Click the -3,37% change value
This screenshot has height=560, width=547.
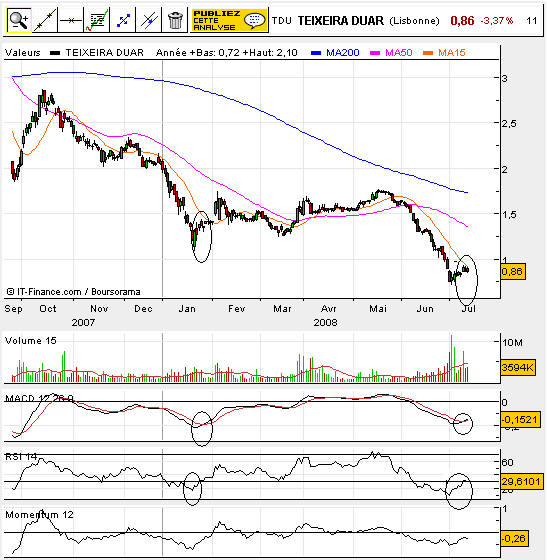click(497, 21)
